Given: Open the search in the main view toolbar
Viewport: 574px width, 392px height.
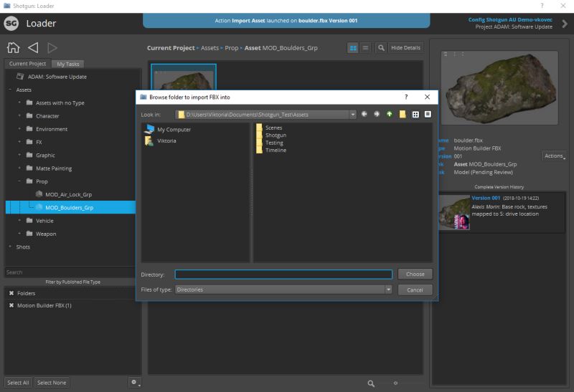Looking at the screenshot, I should click(381, 48).
